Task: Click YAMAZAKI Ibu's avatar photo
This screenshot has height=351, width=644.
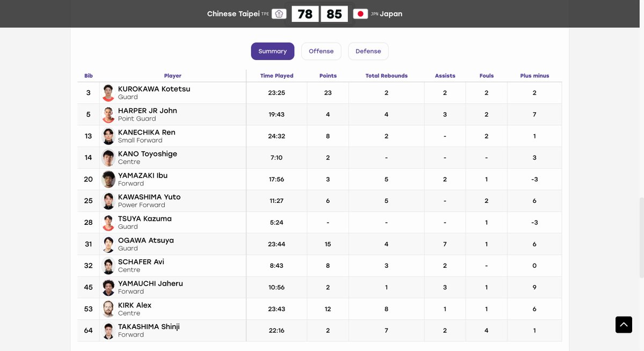Action: (x=108, y=179)
